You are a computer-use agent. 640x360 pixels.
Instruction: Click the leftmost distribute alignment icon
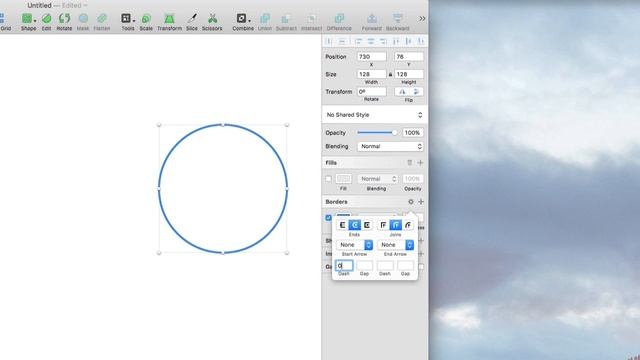pos(329,41)
